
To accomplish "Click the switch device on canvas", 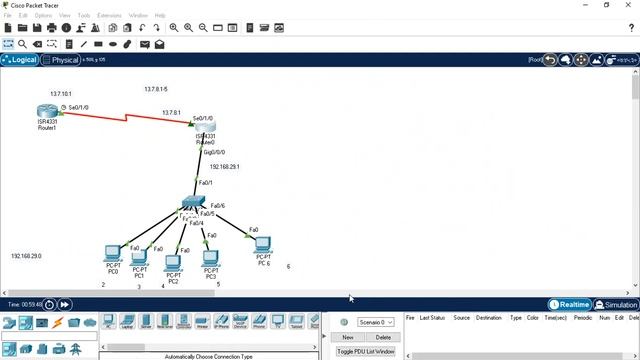I will coord(193,201).
